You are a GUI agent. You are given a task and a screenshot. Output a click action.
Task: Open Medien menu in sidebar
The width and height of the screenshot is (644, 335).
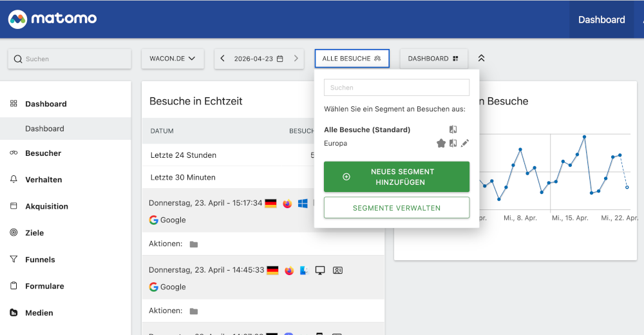coord(39,313)
